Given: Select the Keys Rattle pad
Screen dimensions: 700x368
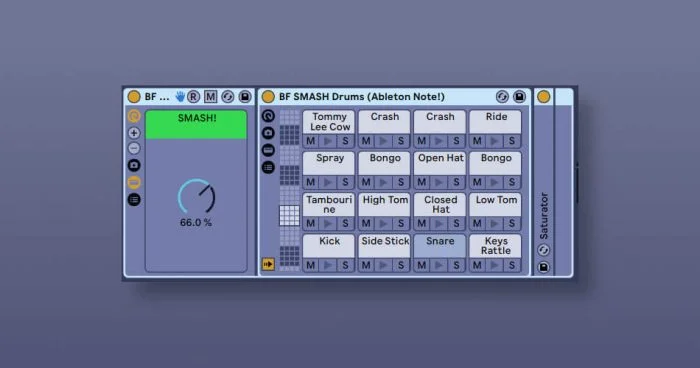Looking at the screenshot, I should click(496, 246).
